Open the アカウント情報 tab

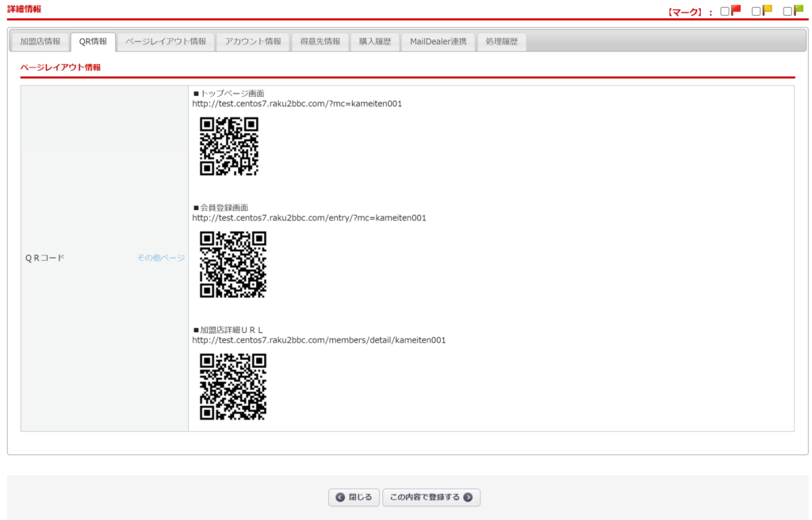pos(253,41)
